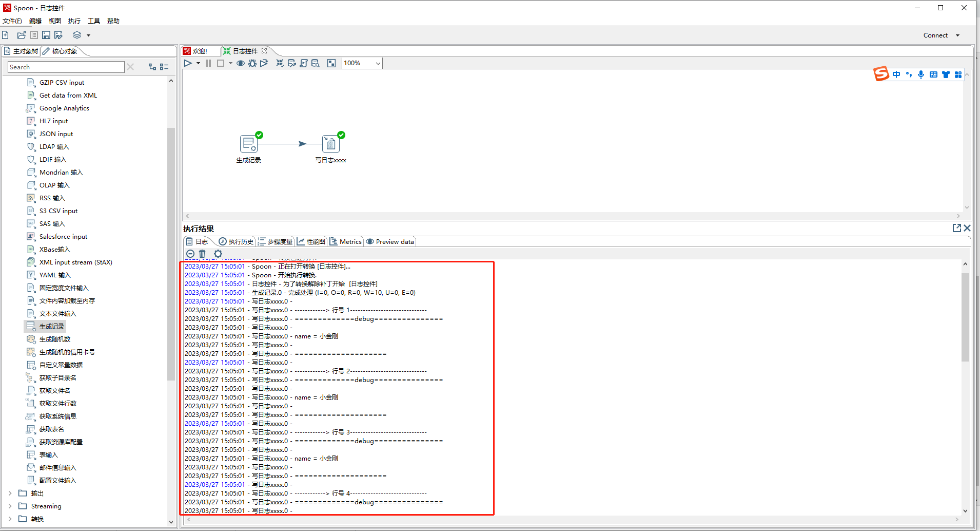Toggle the show results panel icon
Viewport: 980px width, 531px height.
(x=331, y=63)
